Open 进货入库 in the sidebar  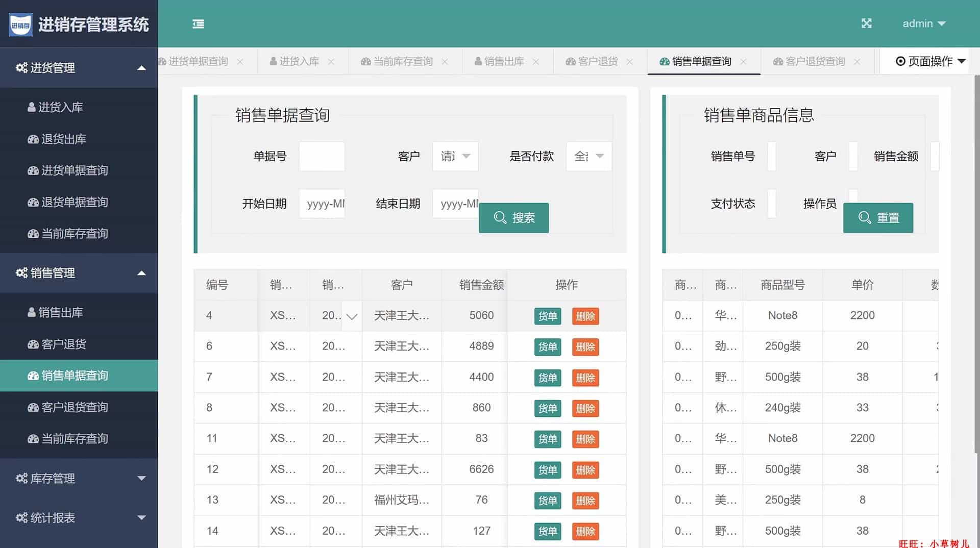point(60,107)
